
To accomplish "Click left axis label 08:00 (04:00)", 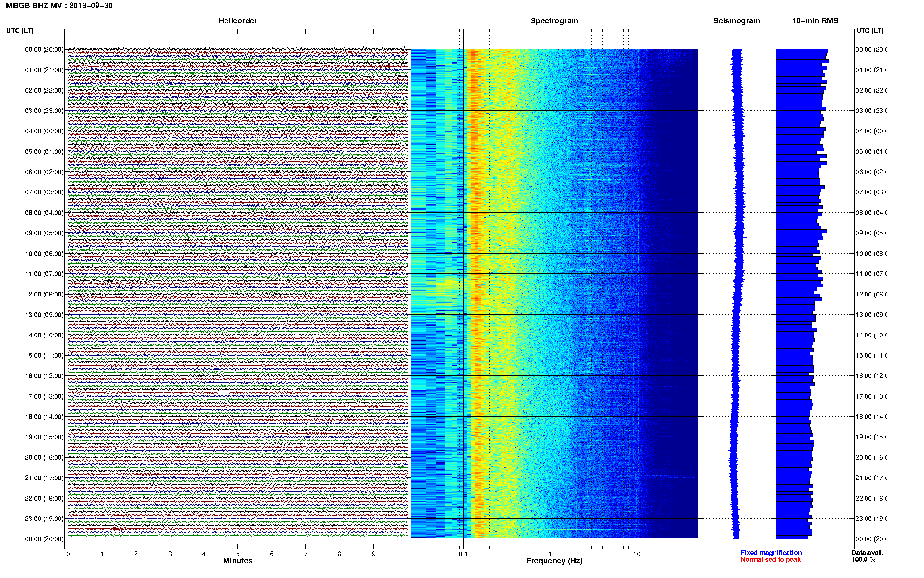I will pos(44,213).
